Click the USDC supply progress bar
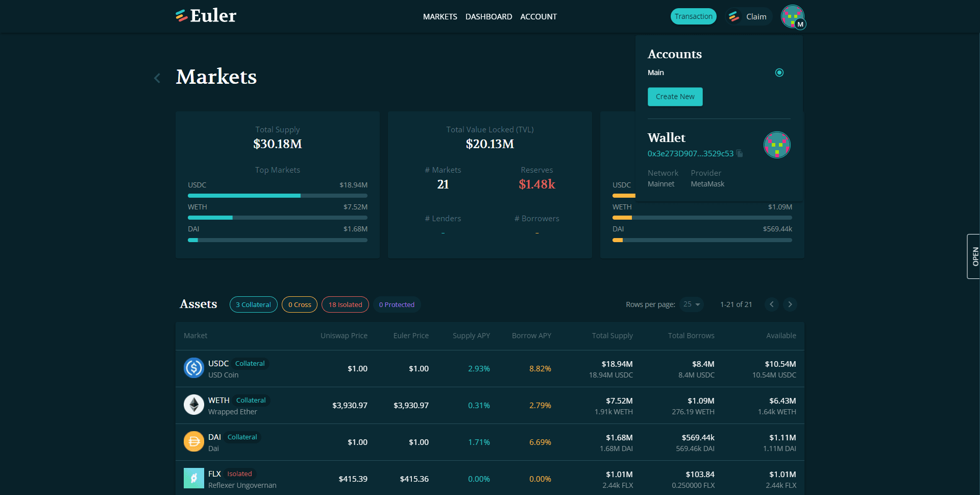This screenshot has height=495, width=980. click(278, 196)
